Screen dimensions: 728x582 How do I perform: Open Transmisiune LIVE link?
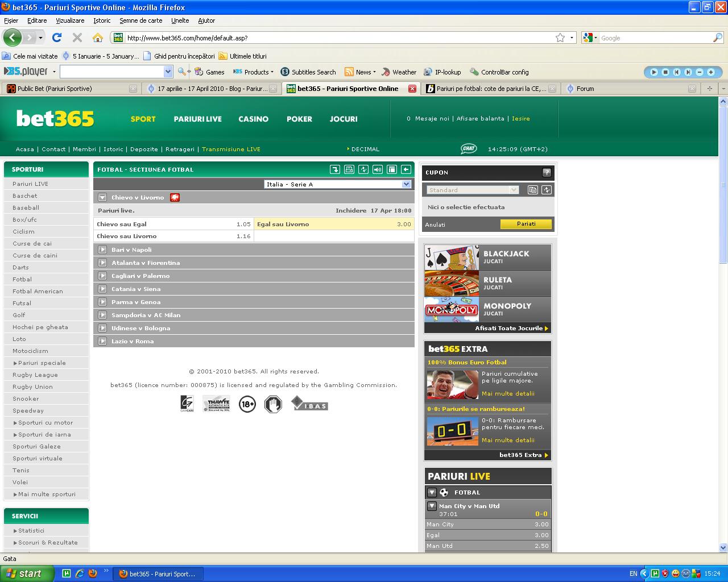pos(231,149)
